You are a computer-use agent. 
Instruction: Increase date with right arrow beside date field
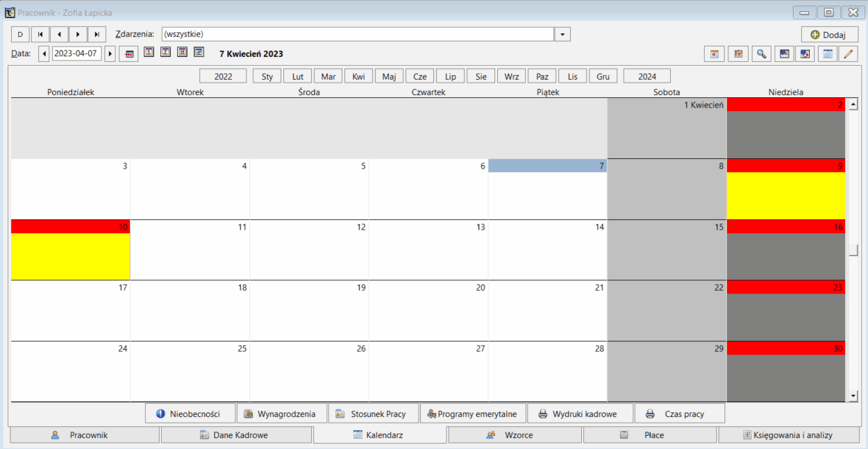click(x=110, y=54)
